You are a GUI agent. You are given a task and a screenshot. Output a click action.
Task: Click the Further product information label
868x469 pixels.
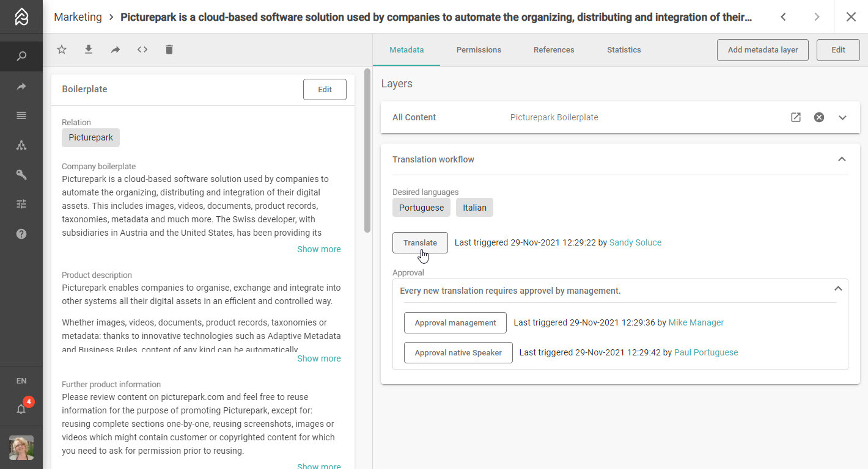click(x=111, y=384)
